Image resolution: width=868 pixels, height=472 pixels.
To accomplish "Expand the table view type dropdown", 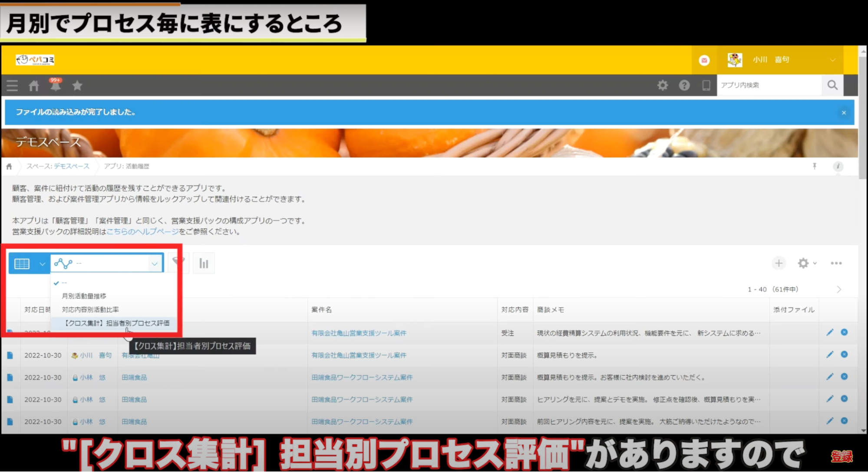I will click(42, 263).
